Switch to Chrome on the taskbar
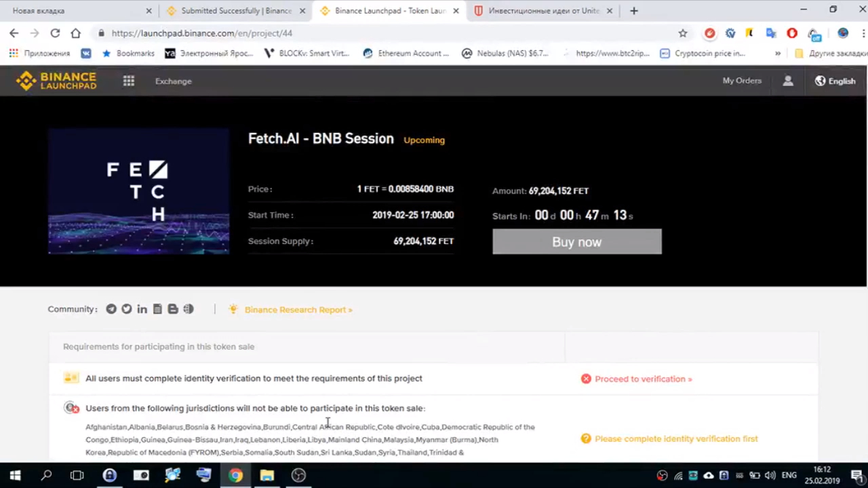The height and width of the screenshot is (488, 868). pyautogui.click(x=235, y=475)
